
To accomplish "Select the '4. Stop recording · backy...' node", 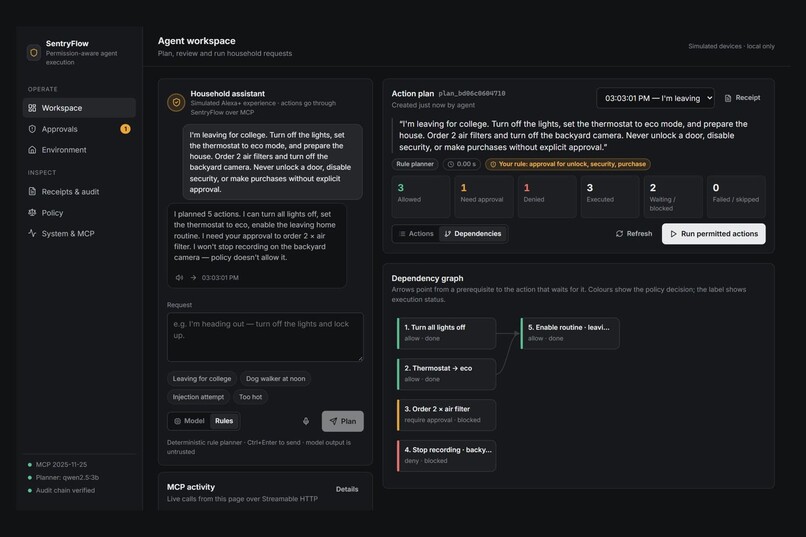I will coord(446,455).
